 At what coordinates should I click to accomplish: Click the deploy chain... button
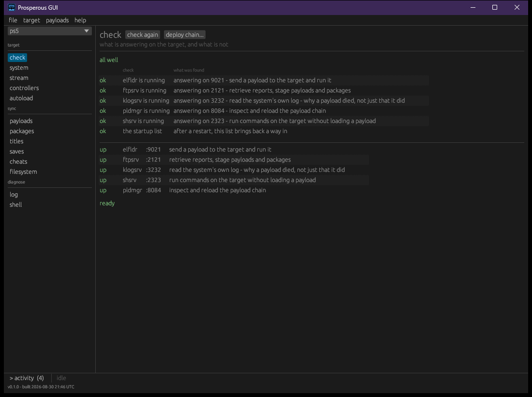point(185,35)
